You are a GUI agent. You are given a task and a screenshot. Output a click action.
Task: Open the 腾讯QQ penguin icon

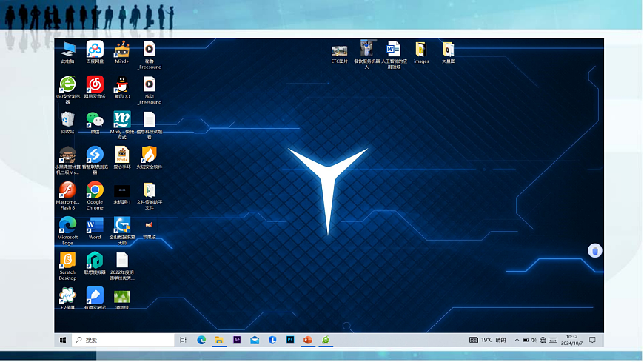click(122, 84)
